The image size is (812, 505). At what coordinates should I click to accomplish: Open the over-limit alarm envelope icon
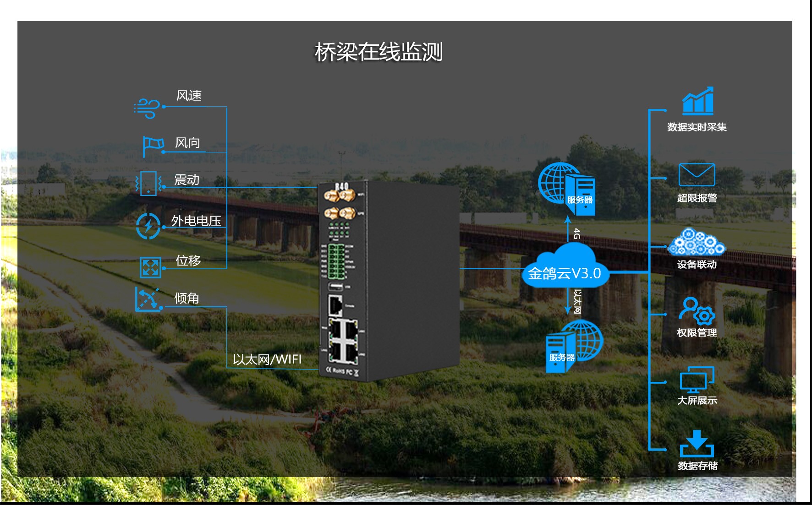click(x=697, y=174)
